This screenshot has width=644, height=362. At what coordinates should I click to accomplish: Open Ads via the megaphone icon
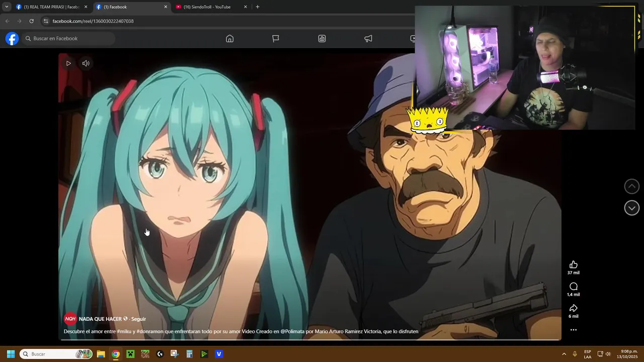tap(368, 39)
